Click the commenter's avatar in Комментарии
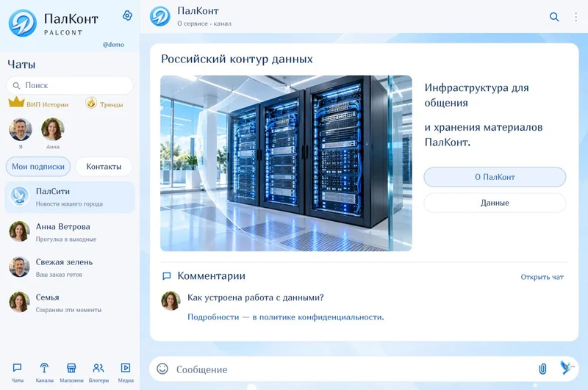588x390 pixels. 171,301
